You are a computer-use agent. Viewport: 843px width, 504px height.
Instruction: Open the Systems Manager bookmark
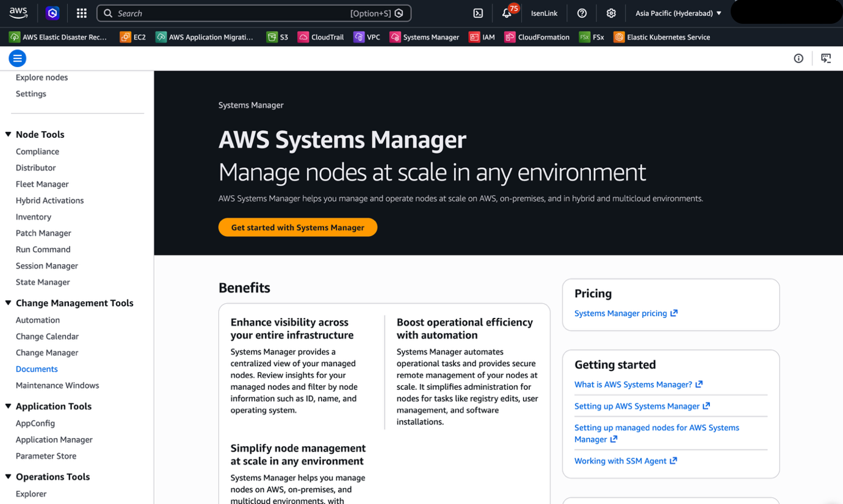pyautogui.click(x=425, y=37)
